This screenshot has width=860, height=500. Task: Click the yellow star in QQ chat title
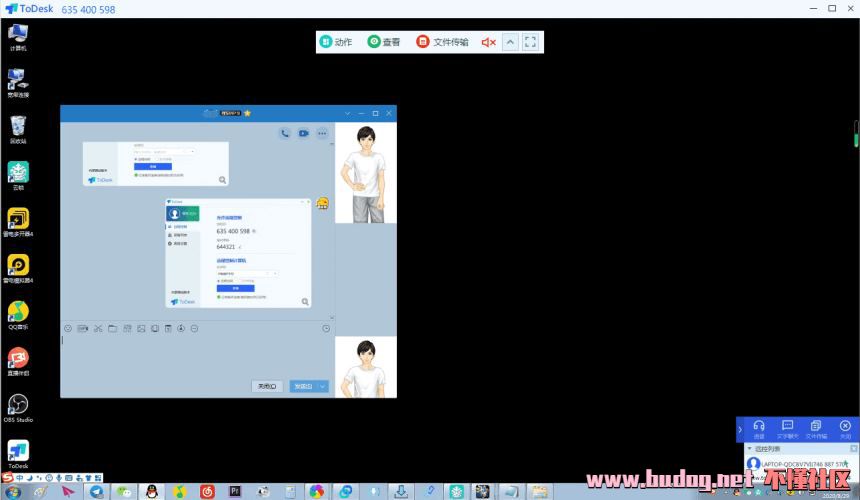(x=247, y=113)
